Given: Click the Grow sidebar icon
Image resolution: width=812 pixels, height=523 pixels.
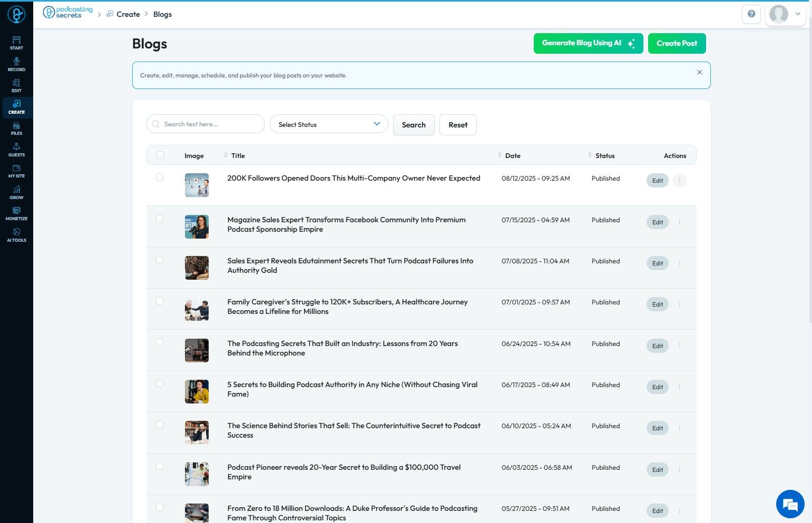Looking at the screenshot, I should [x=16, y=193].
